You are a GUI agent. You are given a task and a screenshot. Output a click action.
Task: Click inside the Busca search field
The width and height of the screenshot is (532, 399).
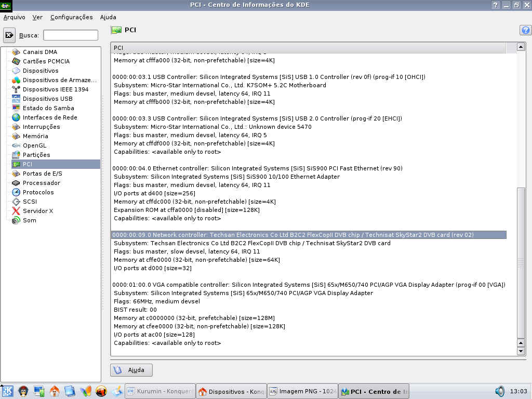coord(71,35)
